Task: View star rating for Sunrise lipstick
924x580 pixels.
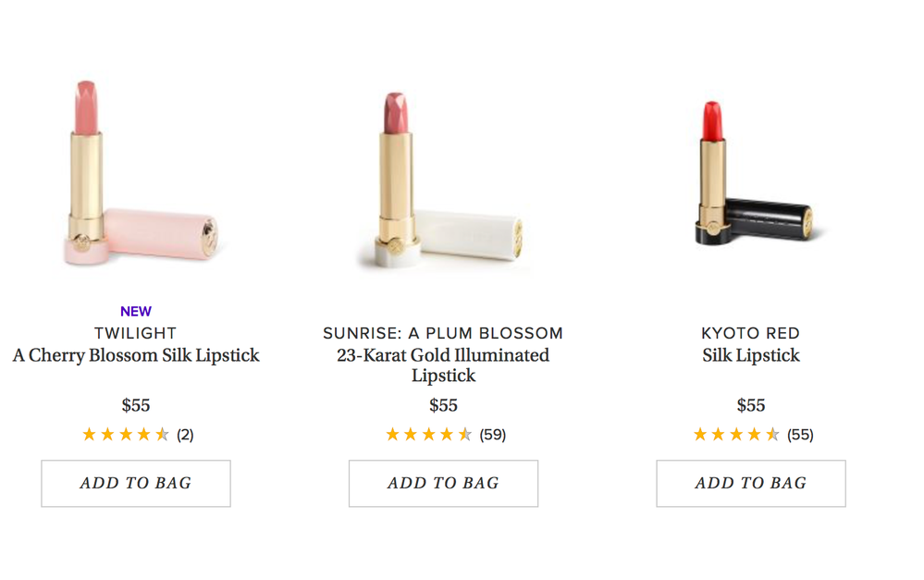Action: [x=429, y=434]
